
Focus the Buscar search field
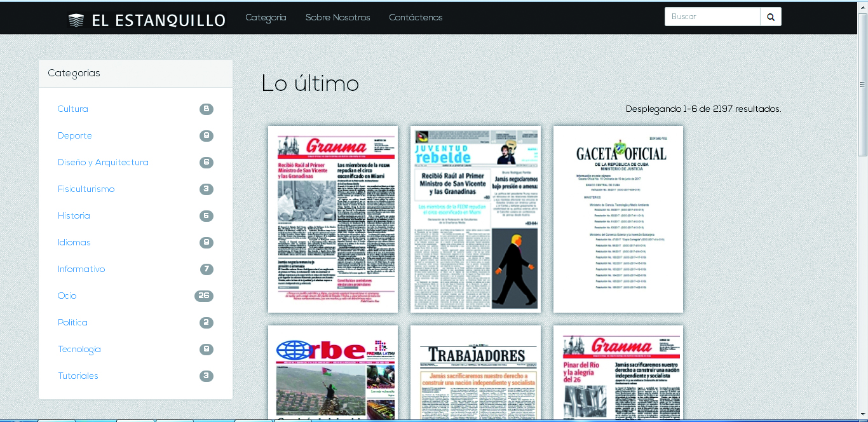[712, 17]
